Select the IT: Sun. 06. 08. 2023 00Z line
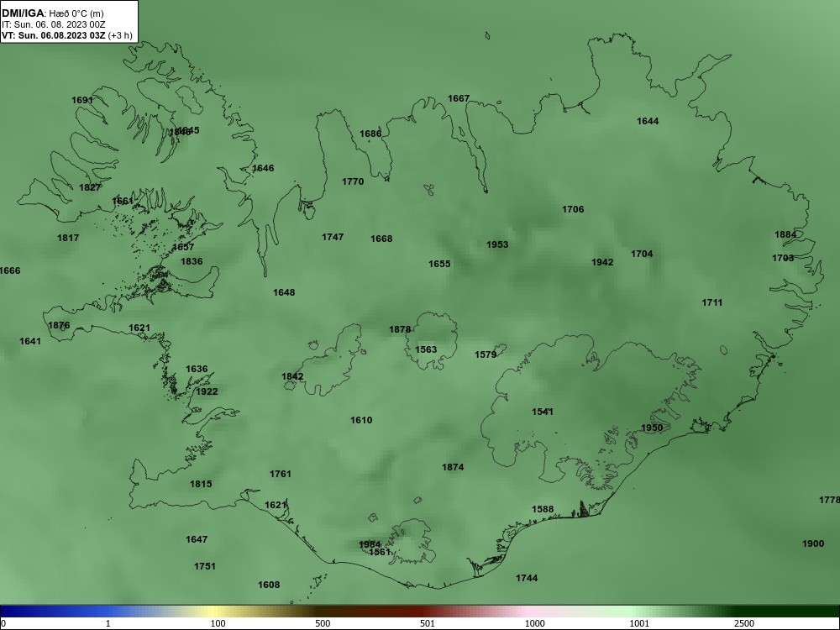840x630 pixels. point(54,24)
